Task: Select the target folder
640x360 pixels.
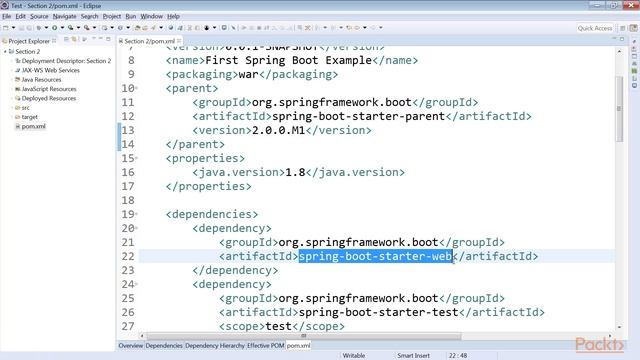Action: pyautogui.click(x=29, y=117)
